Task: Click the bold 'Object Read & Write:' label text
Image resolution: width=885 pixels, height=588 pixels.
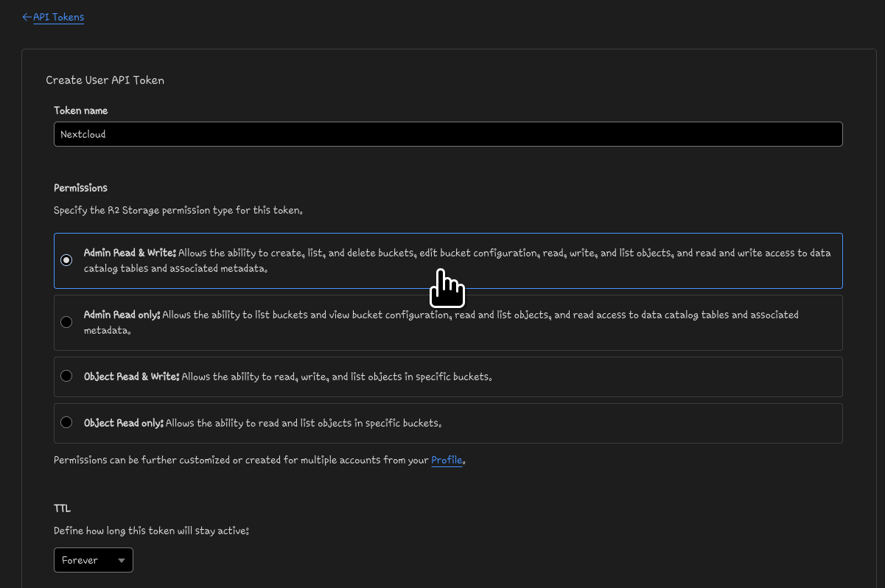Action: click(131, 377)
